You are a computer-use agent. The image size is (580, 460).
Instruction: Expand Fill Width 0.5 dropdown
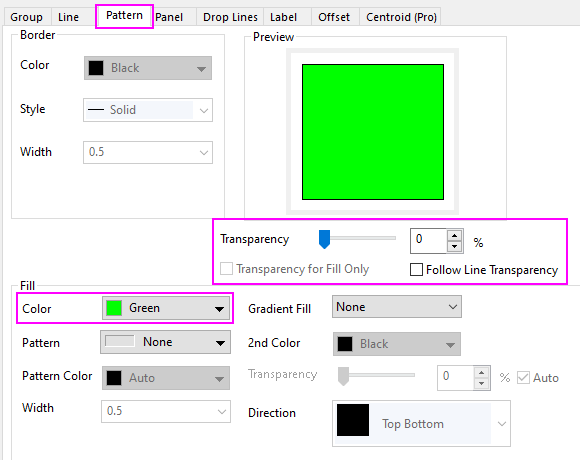coord(166,411)
